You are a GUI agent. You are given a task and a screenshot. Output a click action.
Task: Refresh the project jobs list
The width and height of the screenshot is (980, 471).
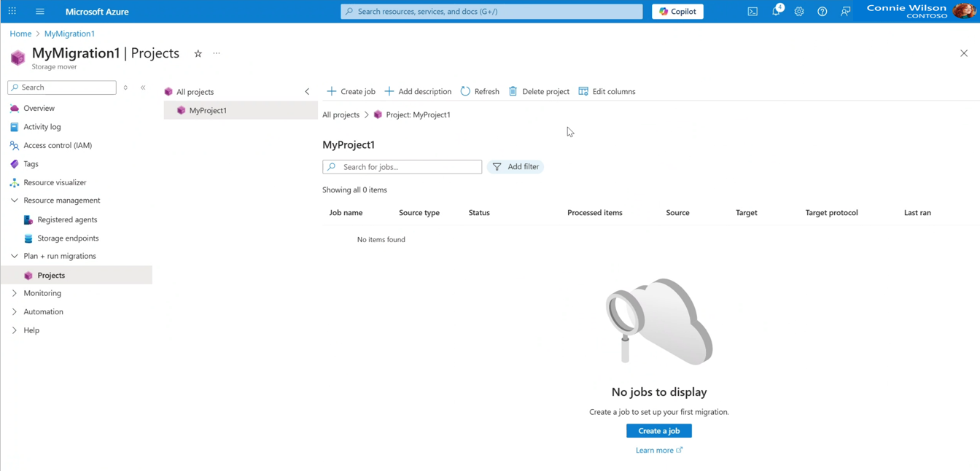click(480, 91)
